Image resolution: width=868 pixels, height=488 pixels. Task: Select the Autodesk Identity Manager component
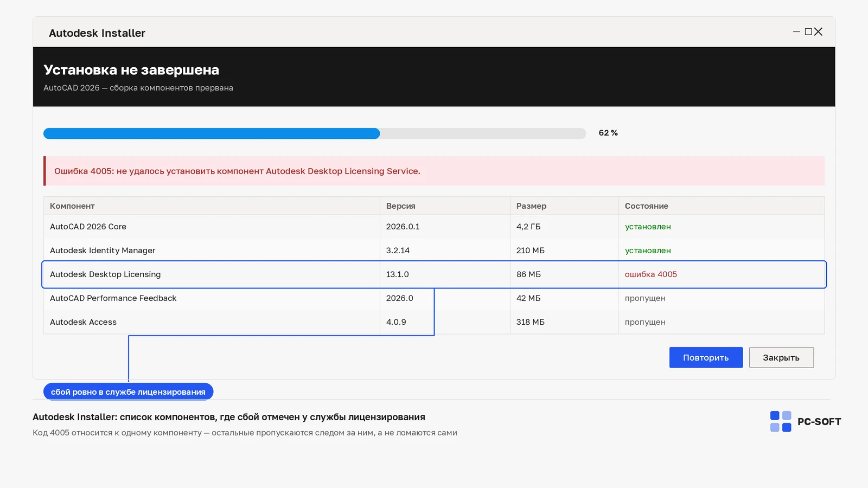coord(103,251)
